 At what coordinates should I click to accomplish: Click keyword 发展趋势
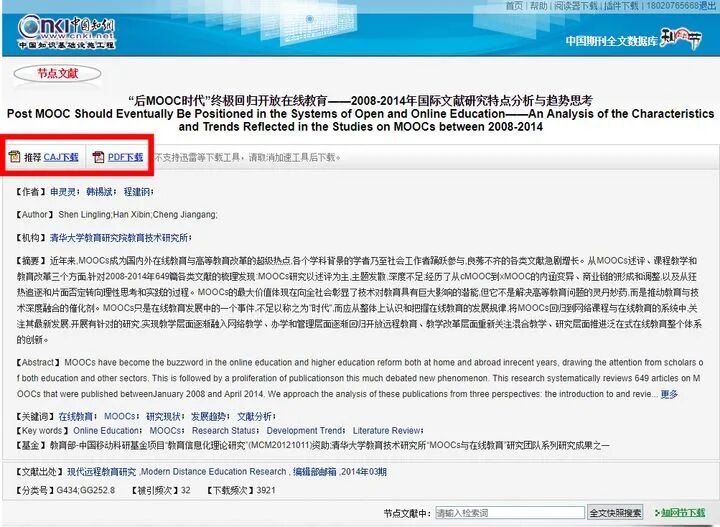coord(208,416)
